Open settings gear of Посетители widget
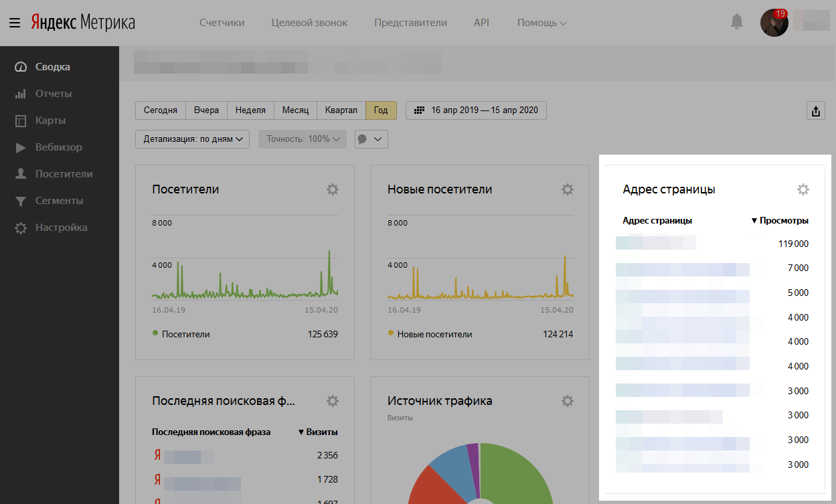This screenshot has height=504, width=836. (333, 189)
